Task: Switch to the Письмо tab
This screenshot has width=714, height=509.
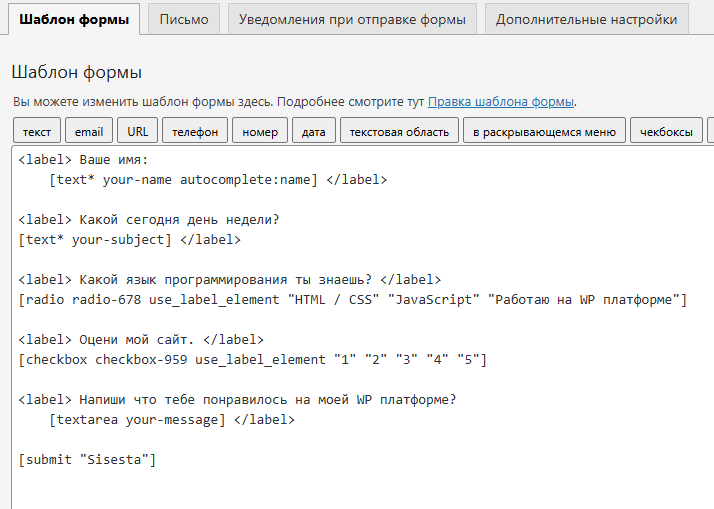Action: 184,20
